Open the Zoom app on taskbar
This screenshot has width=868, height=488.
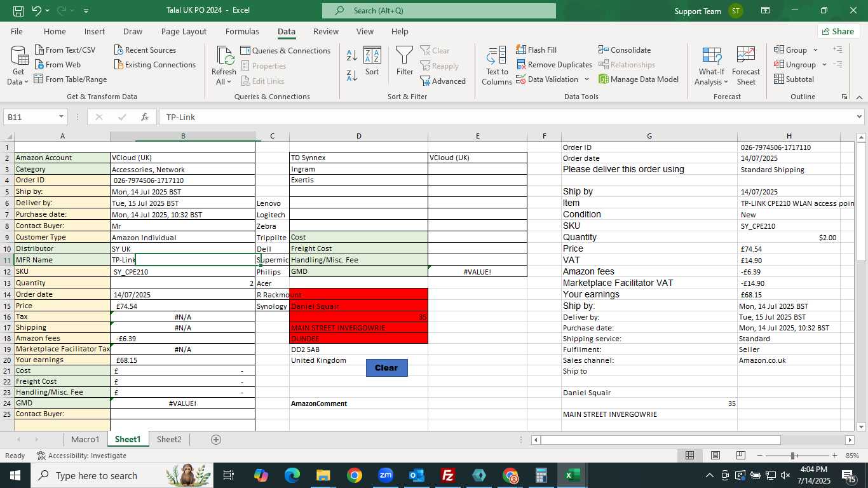(x=386, y=475)
